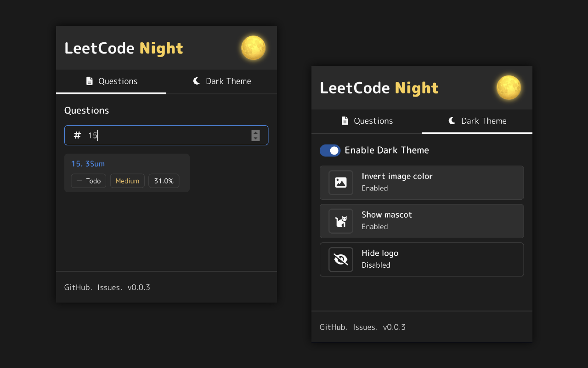This screenshot has width=588, height=368.
Task: Click the v0.0.3 version text in the right popup
Action: pos(394,327)
